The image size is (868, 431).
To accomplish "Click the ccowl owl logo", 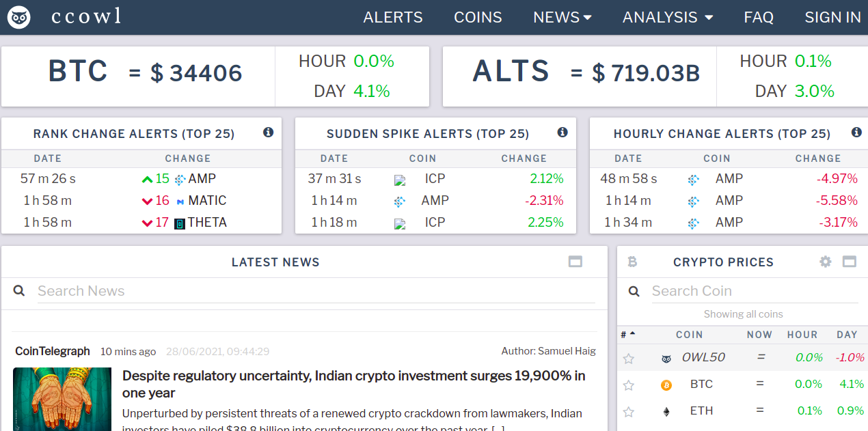I will [x=18, y=17].
